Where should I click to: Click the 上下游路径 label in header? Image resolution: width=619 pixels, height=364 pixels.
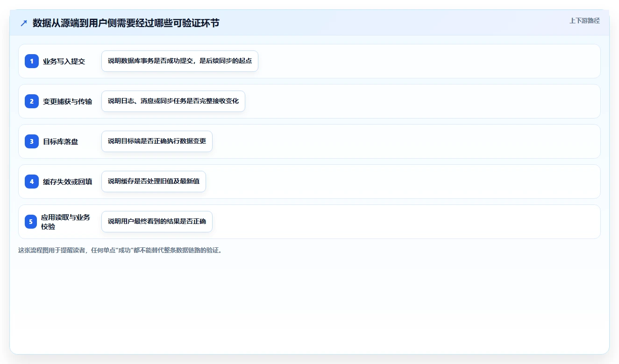coord(584,21)
